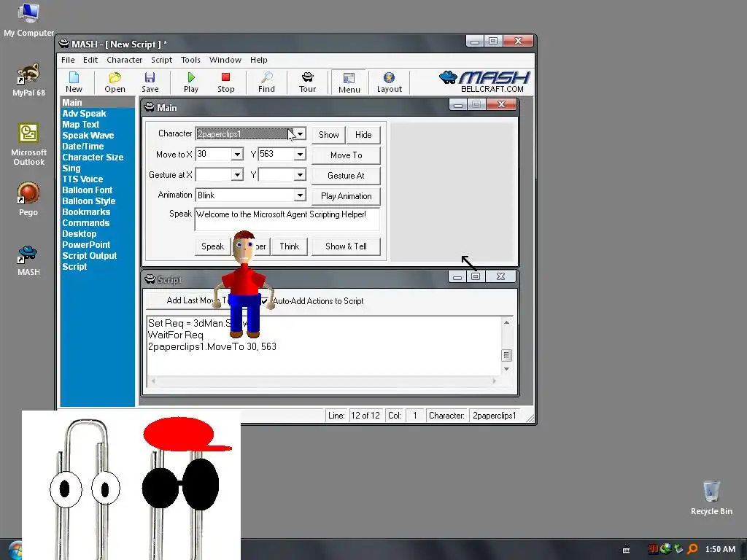Select Sing in the sidebar
The width and height of the screenshot is (747, 560).
pos(71,168)
